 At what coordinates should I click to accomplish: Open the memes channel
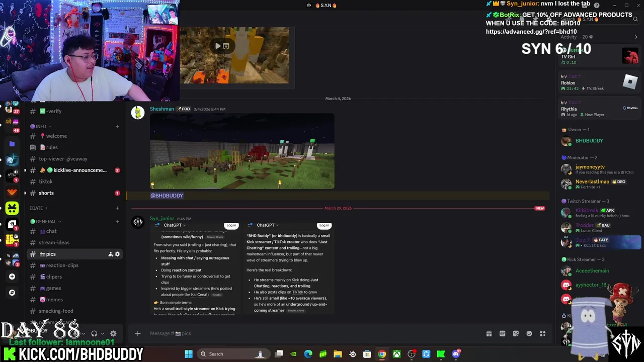(x=74, y=300)
